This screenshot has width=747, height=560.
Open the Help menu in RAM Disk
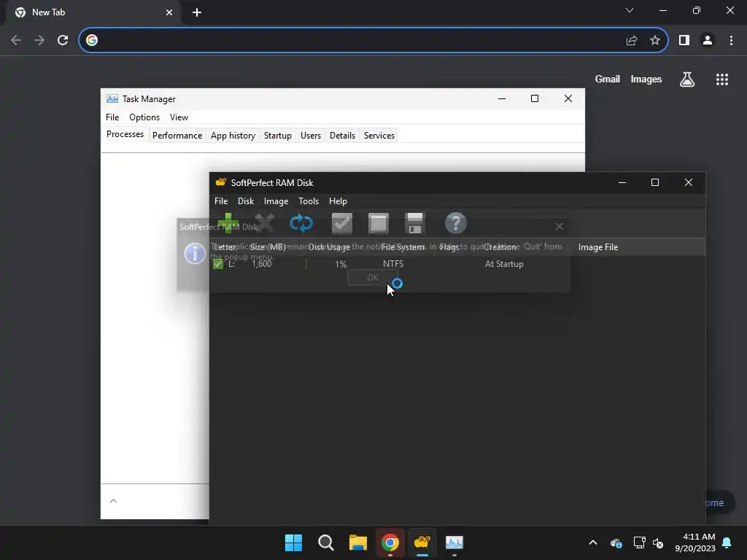tap(338, 201)
